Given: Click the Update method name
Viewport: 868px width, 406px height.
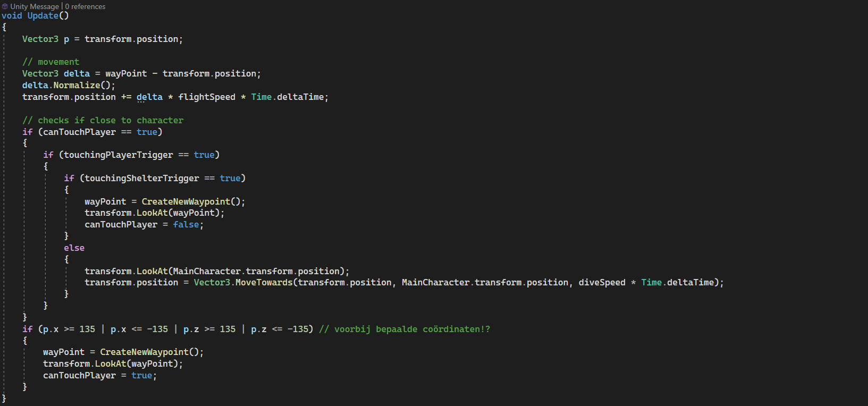Looking at the screenshot, I should tap(43, 16).
